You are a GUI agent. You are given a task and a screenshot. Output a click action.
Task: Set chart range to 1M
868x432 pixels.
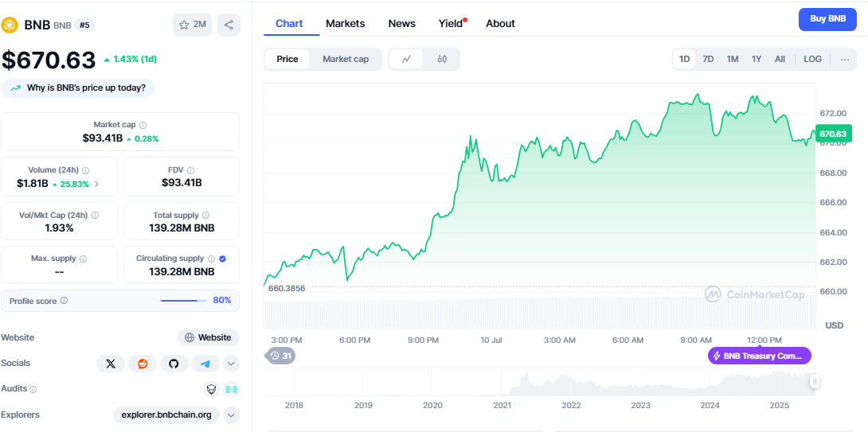tap(733, 59)
